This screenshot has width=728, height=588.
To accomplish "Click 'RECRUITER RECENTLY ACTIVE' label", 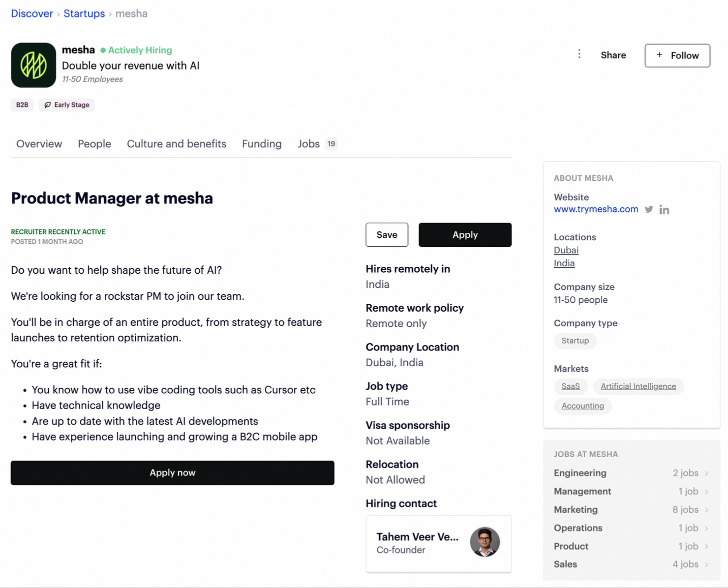I will pos(58,232).
